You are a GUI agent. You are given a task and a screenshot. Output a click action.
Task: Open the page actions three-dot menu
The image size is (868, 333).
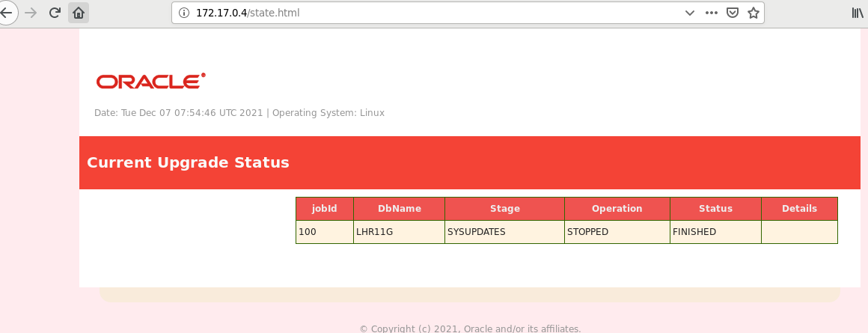(712, 13)
